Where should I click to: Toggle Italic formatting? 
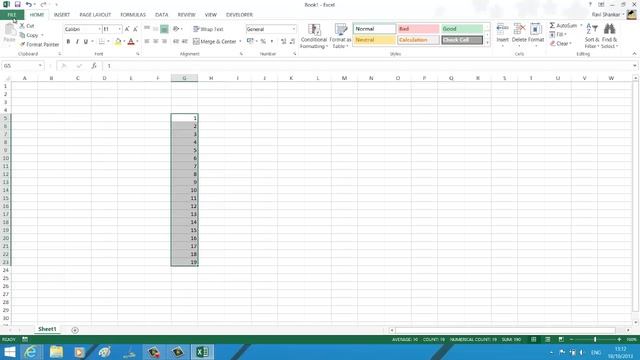[x=77, y=41]
